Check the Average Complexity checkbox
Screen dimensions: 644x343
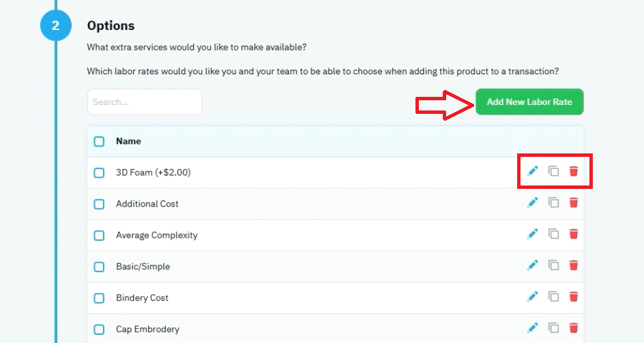[x=99, y=235]
